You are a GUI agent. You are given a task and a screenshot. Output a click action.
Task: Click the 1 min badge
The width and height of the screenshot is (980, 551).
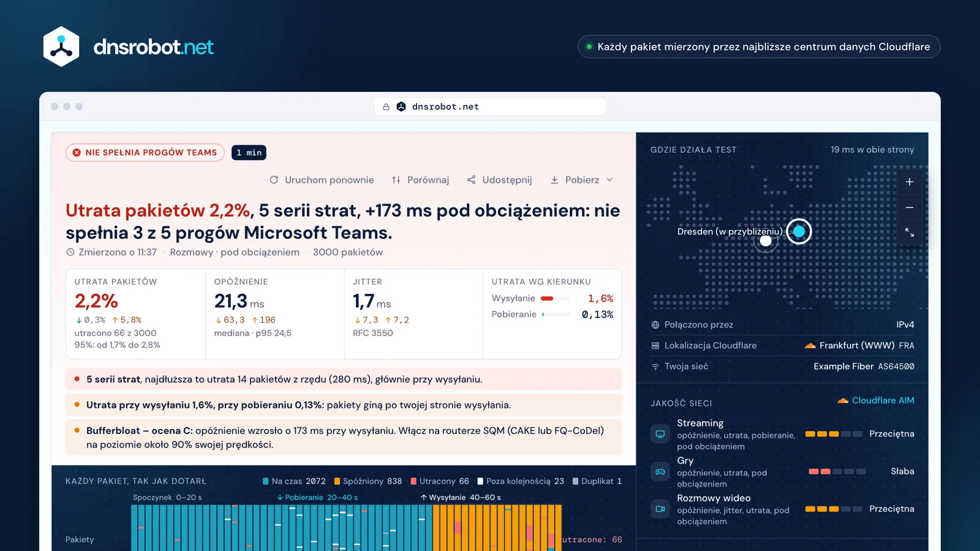tap(249, 152)
